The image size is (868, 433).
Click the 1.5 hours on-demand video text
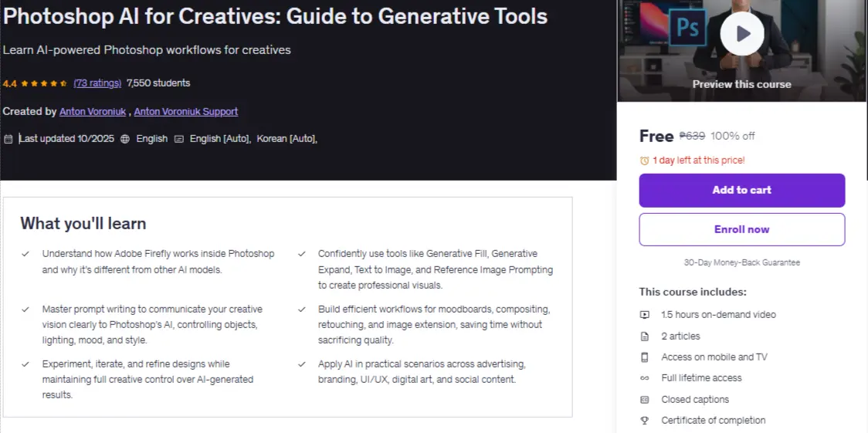click(x=718, y=315)
